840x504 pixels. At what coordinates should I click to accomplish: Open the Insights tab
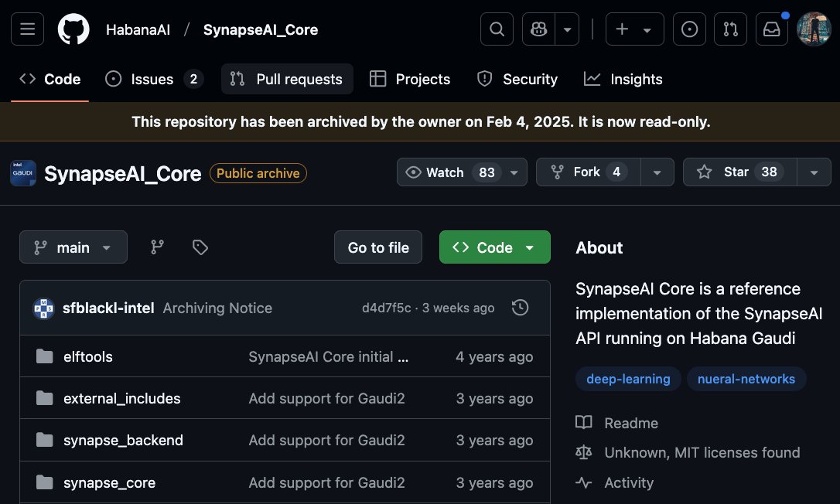(623, 80)
